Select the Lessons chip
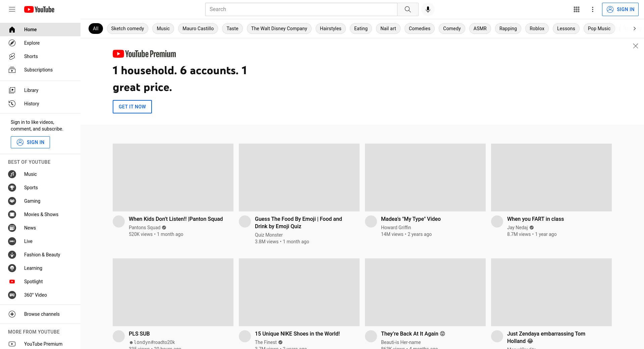This screenshot has width=644, height=349. pos(566,29)
